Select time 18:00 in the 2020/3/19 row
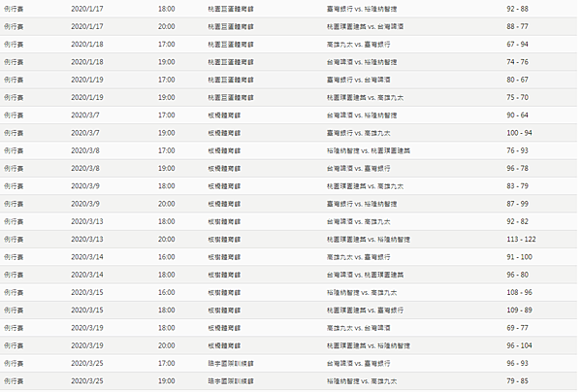Image resolution: width=582 pixels, height=392 pixels. [x=166, y=328]
